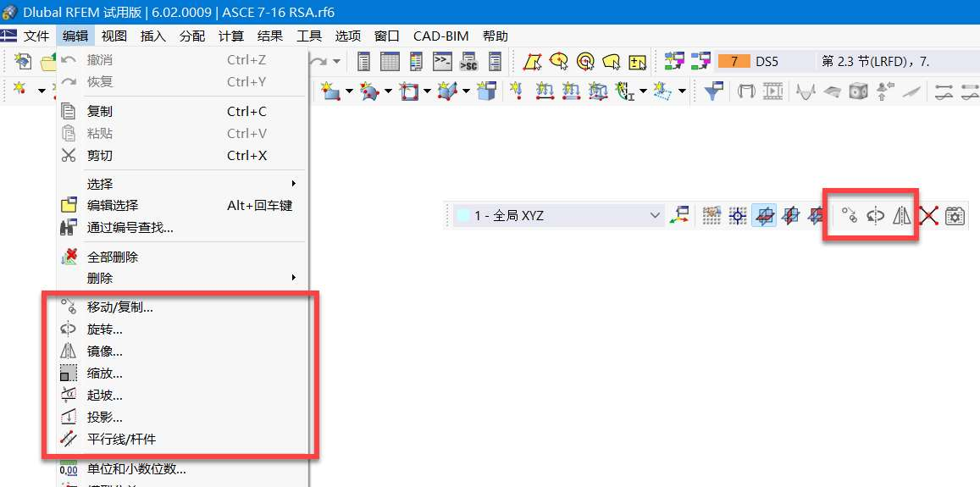Click the coordinate system axes icon
The image size is (980, 487).
coord(679,216)
